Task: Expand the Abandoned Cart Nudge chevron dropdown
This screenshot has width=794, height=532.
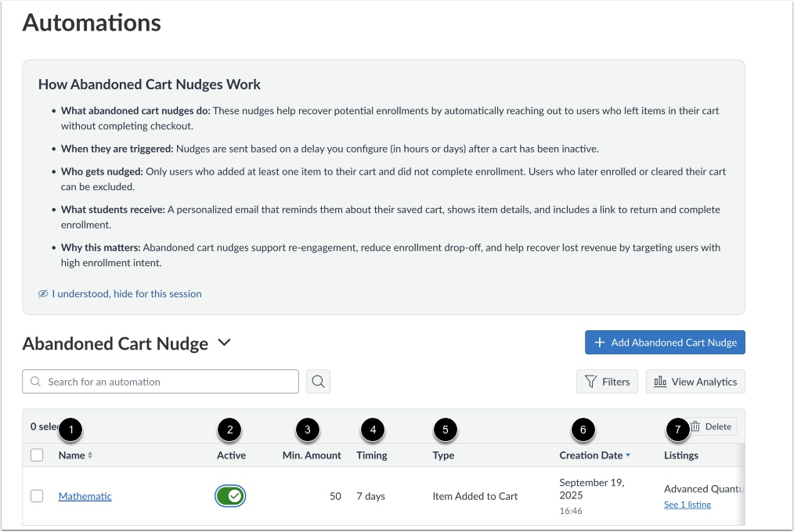Action: [x=224, y=343]
